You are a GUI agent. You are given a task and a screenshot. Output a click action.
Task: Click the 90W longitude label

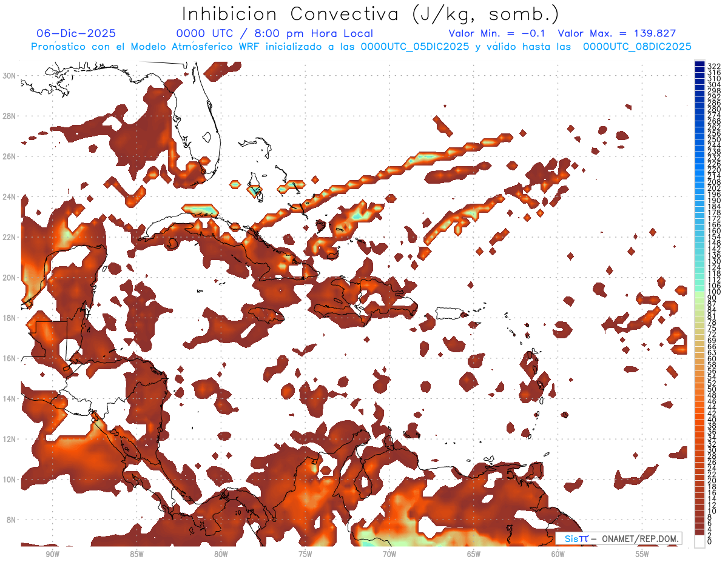(52, 554)
